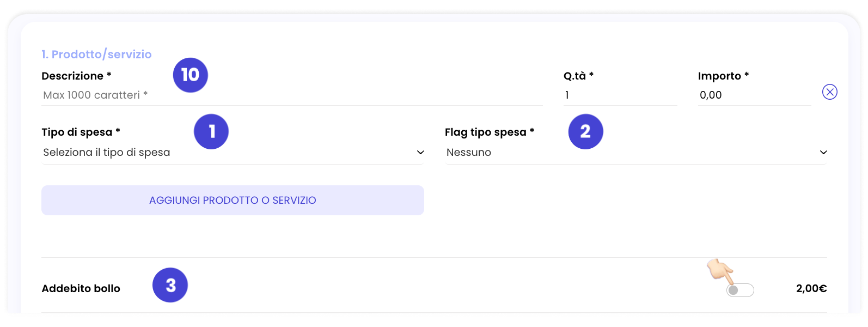Expand the Flag tipo spesa chevron arrow
Screen dimensions: 868x327
point(823,153)
